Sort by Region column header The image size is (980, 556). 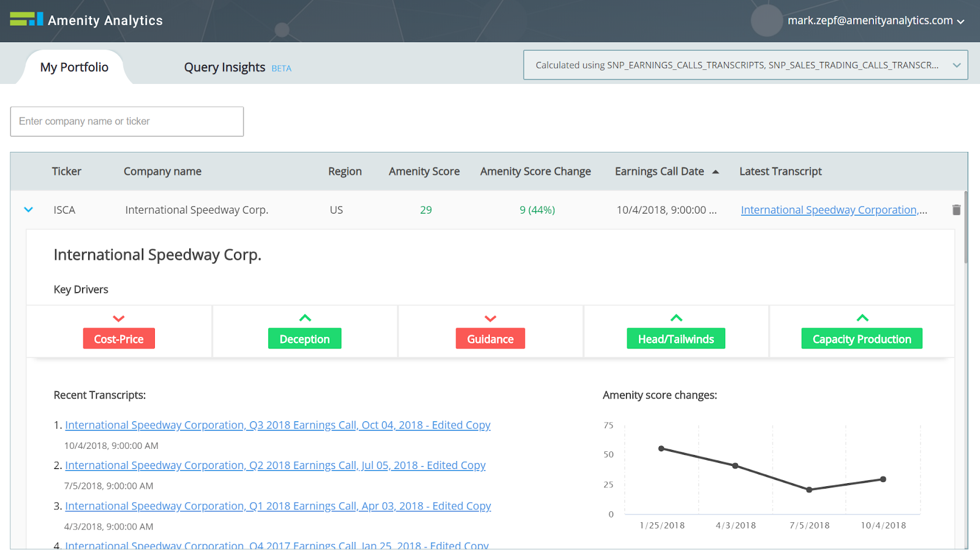345,171
